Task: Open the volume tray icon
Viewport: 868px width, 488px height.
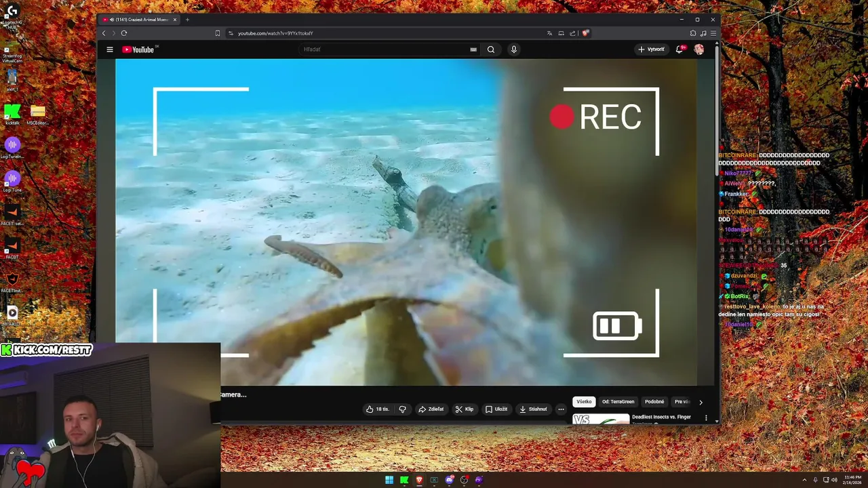Action: click(834, 480)
